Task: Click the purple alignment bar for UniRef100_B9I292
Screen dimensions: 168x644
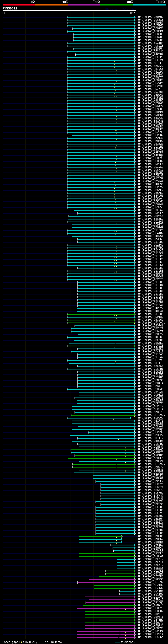Action: (106, 582)
